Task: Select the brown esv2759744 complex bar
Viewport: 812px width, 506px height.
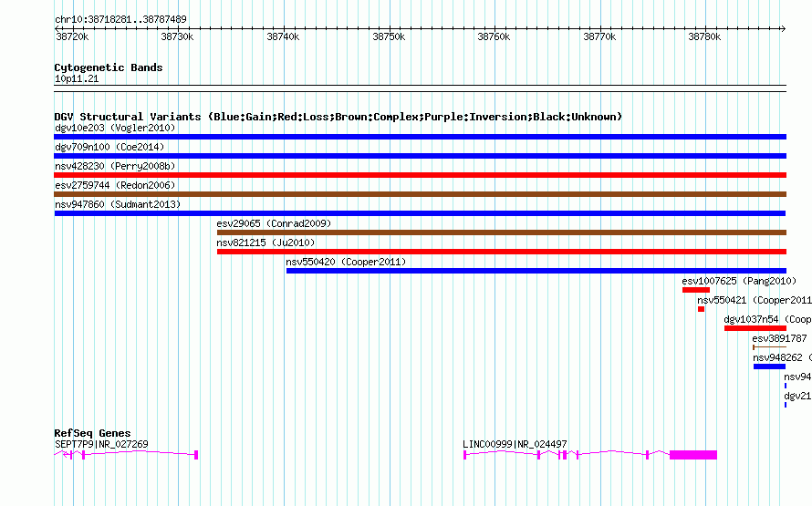Action: 420,194
